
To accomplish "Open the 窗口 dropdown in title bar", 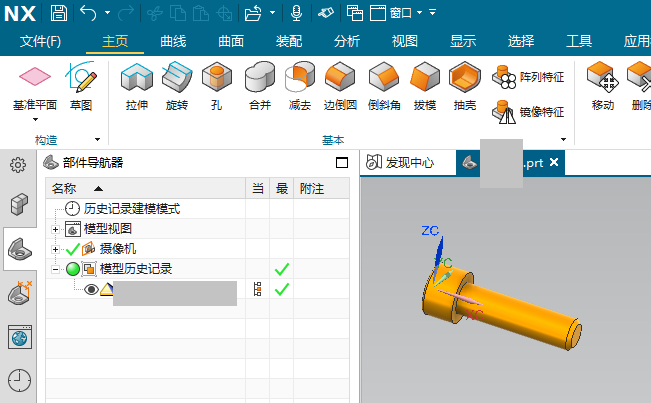I will (x=400, y=12).
